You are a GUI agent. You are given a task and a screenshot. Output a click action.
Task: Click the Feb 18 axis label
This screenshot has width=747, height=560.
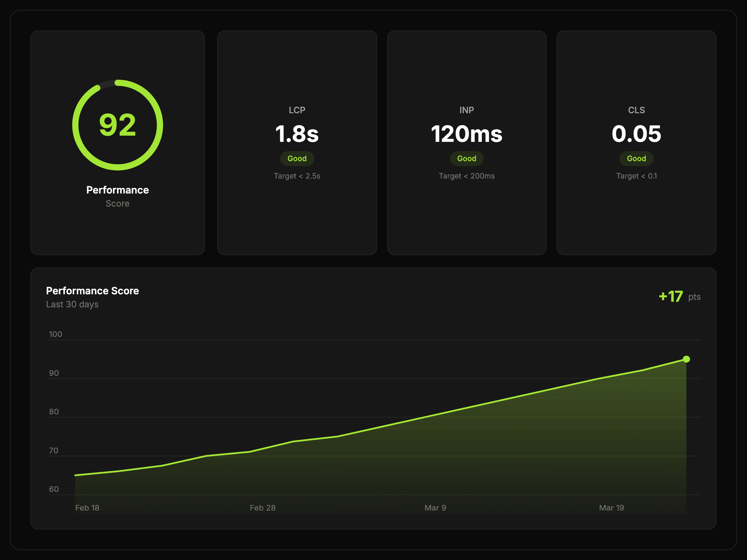(x=87, y=508)
